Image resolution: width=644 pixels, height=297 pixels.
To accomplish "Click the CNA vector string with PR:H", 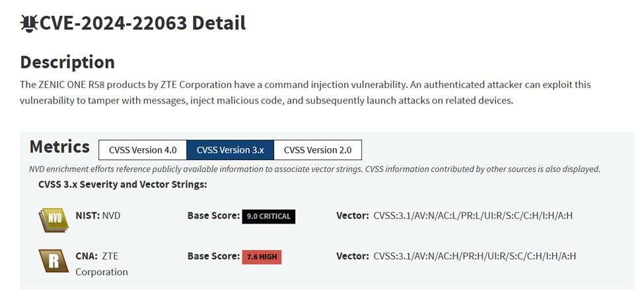I will 474,256.
